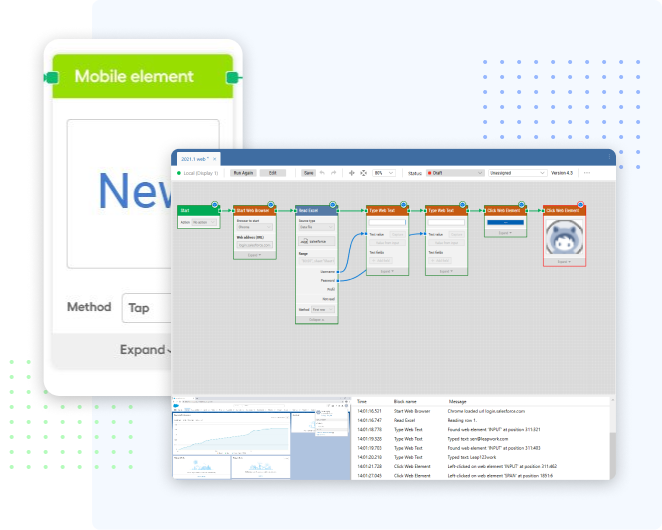662x530 pixels.
Task: Click the status circle on second Type Web Text block
Action: [462, 205]
